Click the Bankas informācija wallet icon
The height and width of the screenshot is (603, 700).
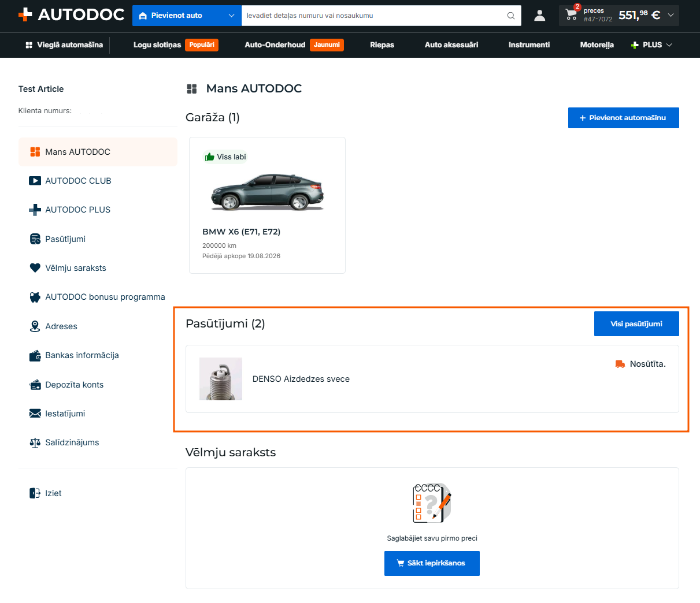coord(35,355)
